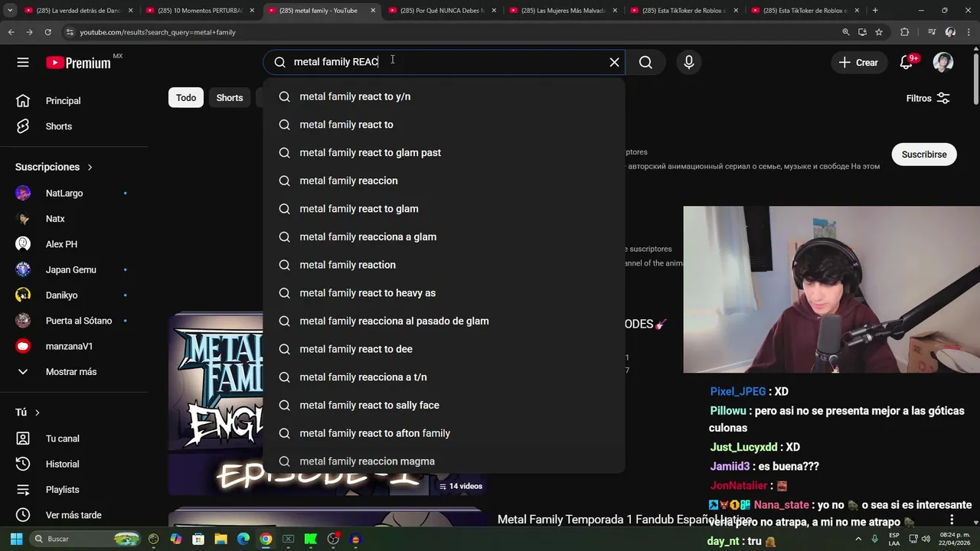Choose suggestion react to afton family
The height and width of the screenshot is (551, 980).
(444, 433)
